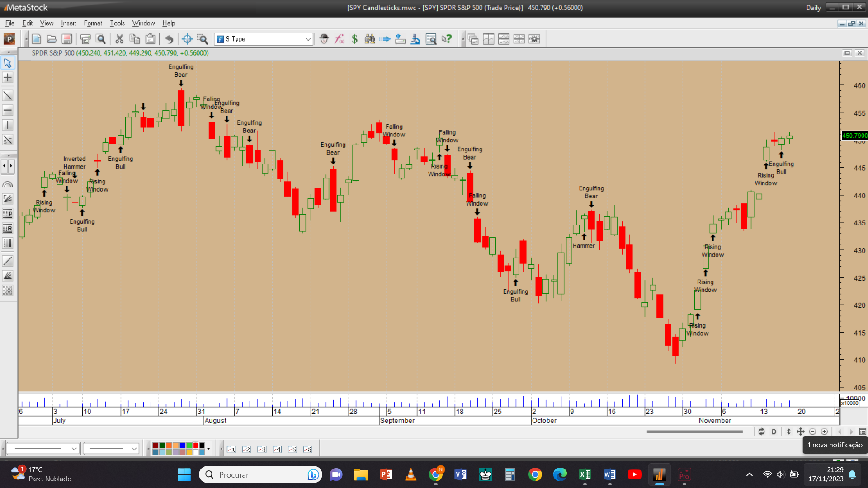868x488 pixels.
Task: Open the Insert menu
Action: pos(68,23)
